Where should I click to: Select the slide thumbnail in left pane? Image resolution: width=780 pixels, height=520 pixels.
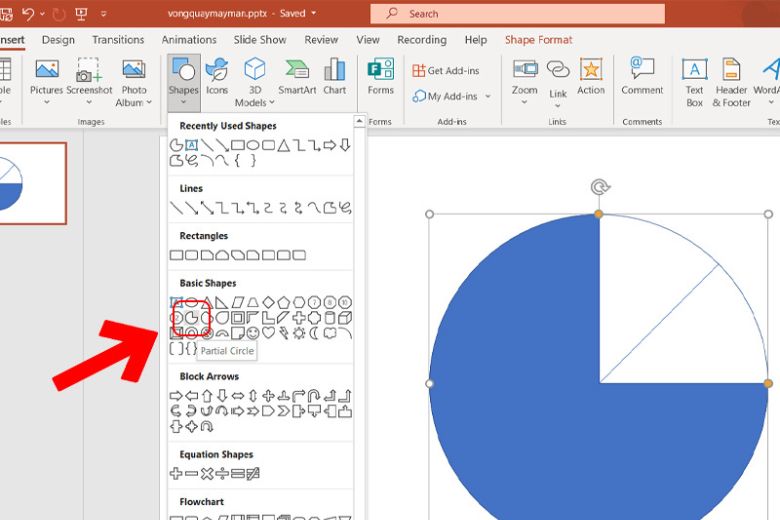31,183
